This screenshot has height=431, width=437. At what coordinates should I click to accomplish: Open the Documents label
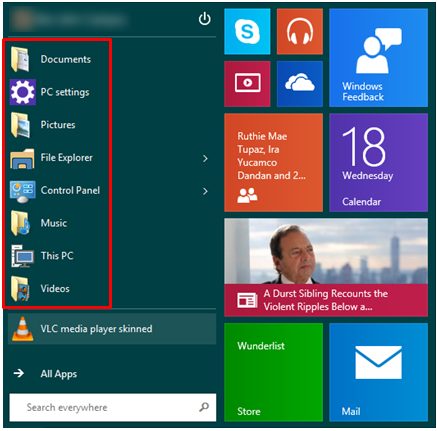pos(66,59)
